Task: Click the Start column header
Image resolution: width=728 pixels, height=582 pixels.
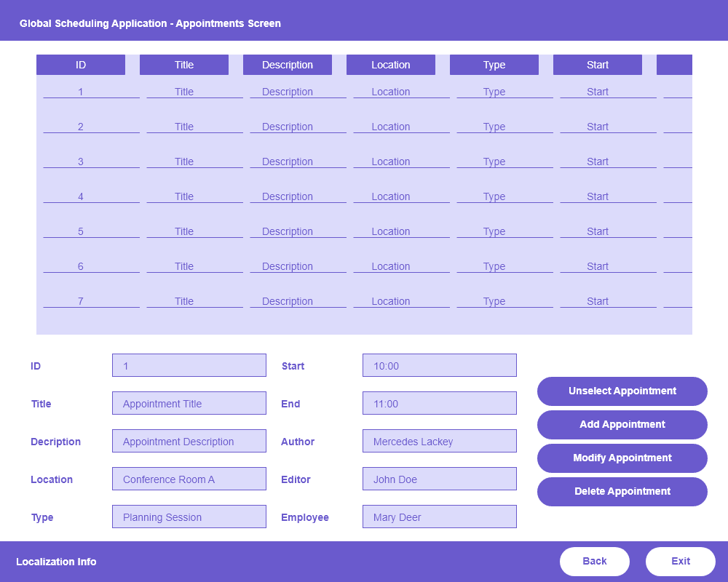Action: tap(597, 65)
